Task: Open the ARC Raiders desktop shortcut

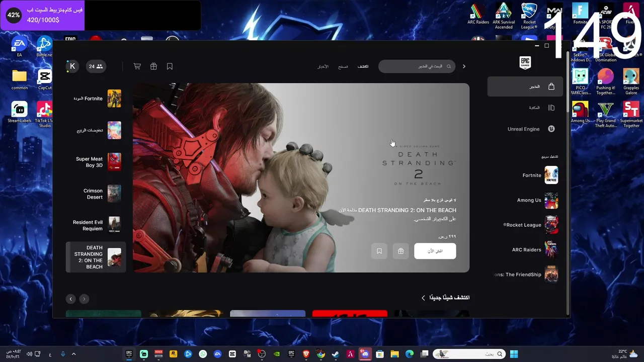Action: (478, 14)
